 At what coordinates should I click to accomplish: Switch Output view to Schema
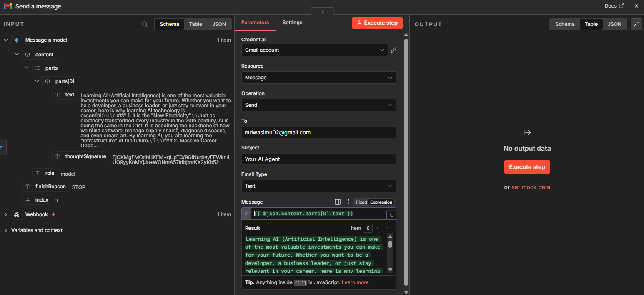coord(565,24)
